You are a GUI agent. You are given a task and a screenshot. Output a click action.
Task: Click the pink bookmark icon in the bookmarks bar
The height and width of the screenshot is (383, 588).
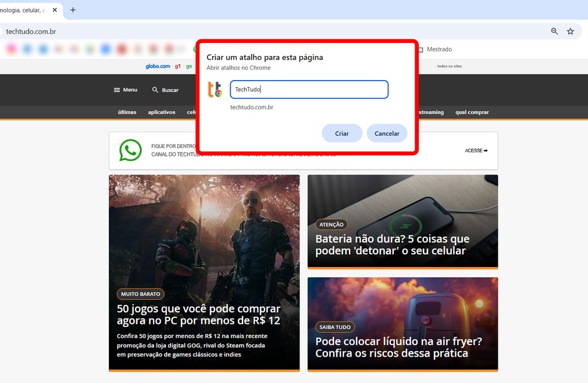11,49
